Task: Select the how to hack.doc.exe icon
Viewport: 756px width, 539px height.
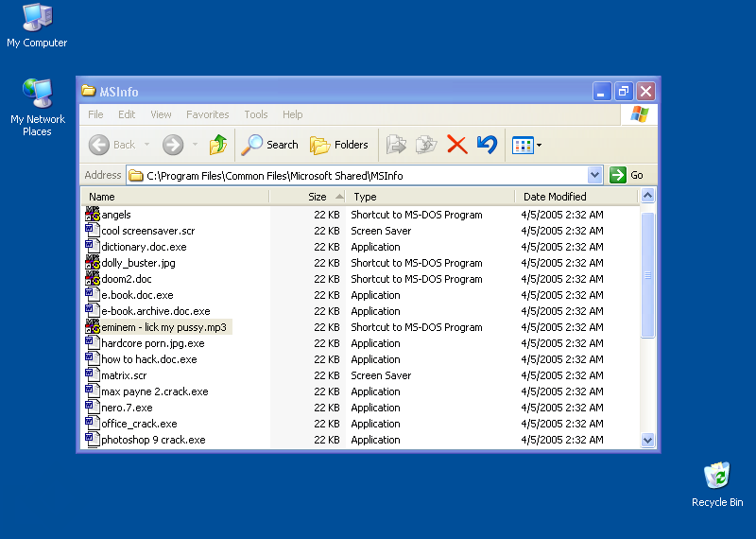Action: pyautogui.click(x=92, y=359)
